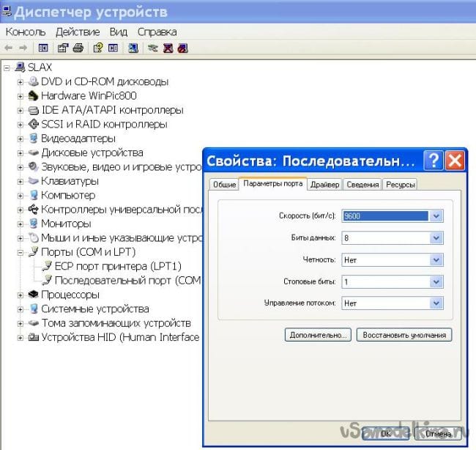Switch to the Драйвер tab

[324, 185]
